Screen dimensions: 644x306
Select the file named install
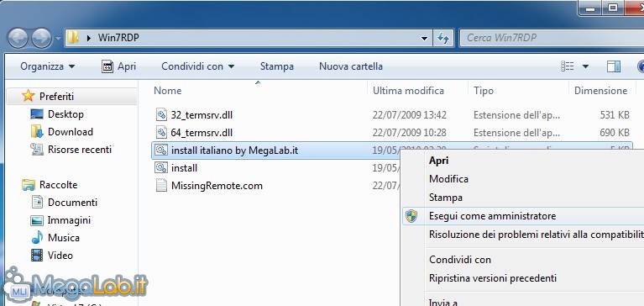(184, 168)
